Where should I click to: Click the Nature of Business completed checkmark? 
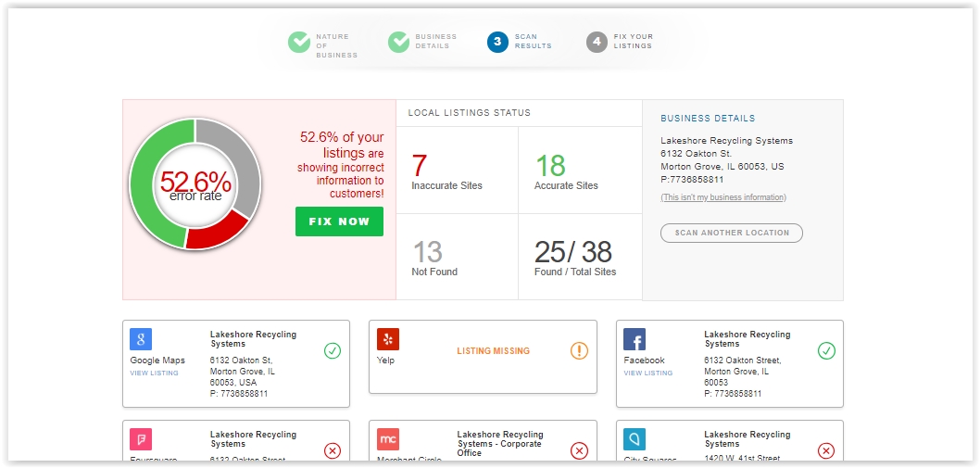tap(299, 42)
